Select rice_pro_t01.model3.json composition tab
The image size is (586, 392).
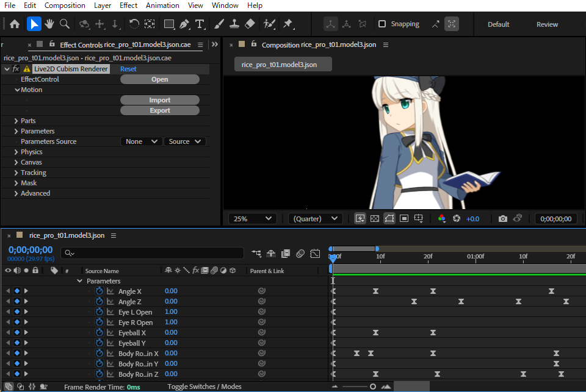tap(283, 65)
